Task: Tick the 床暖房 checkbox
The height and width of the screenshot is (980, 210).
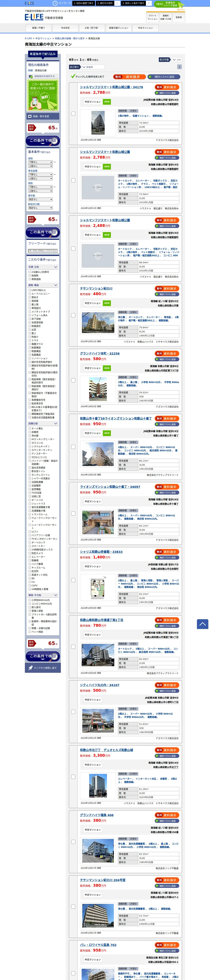Action: (30, 432)
